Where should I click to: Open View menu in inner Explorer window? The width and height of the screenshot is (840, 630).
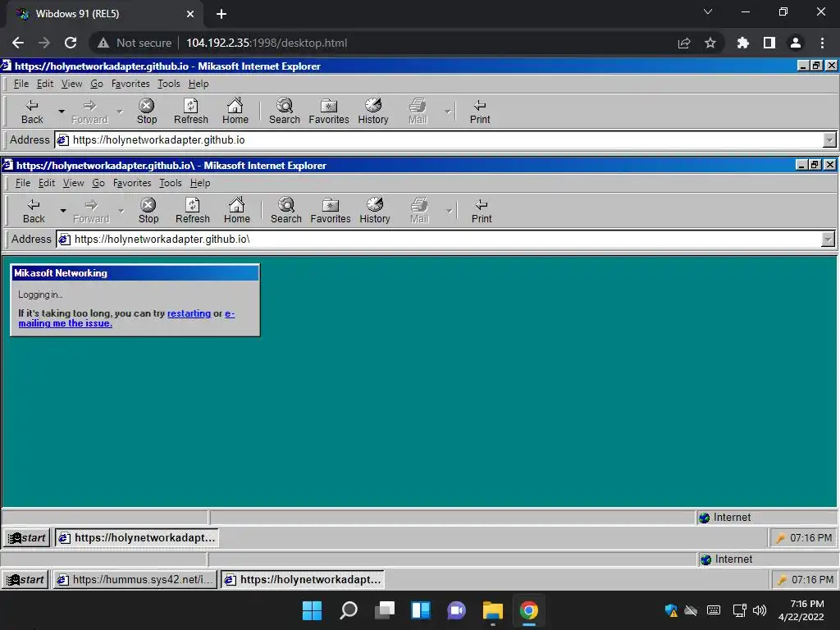pyautogui.click(x=73, y=183)
